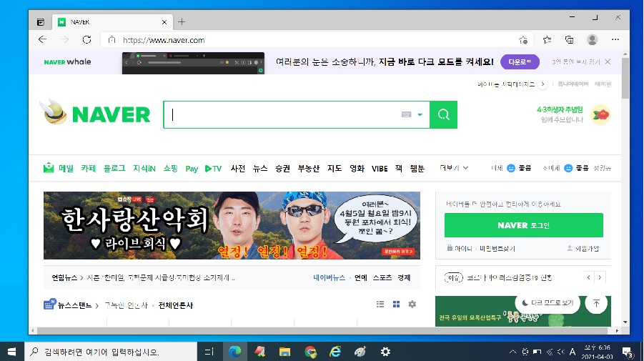Open the 웹툰 webtoon link
644x361 pixels.
pos(417,169)
